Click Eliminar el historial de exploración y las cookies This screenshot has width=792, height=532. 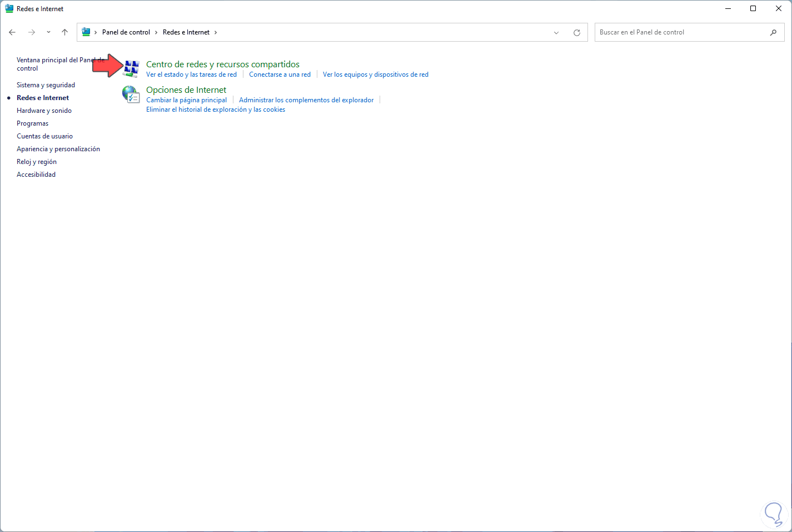coord(216,110)
